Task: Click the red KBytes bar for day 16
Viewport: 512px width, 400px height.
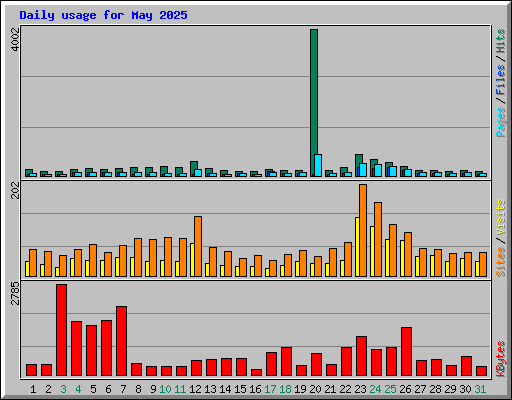Action: coord(256,372)
